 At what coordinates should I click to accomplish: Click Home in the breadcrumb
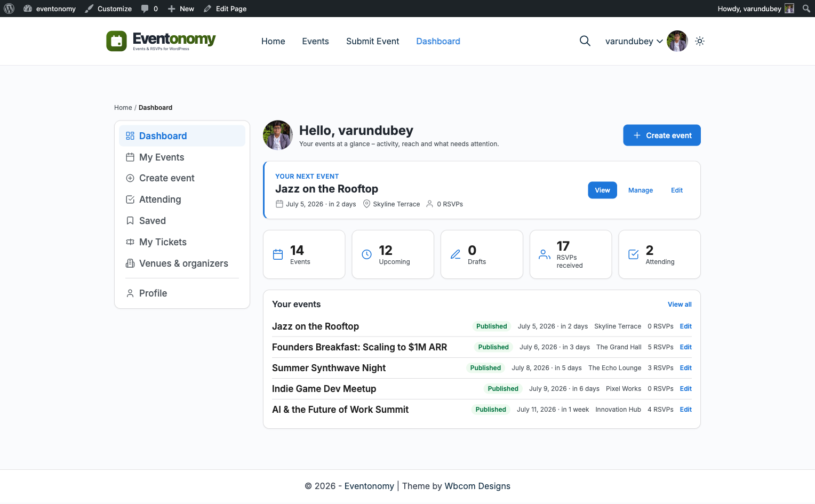coord(123,108)
